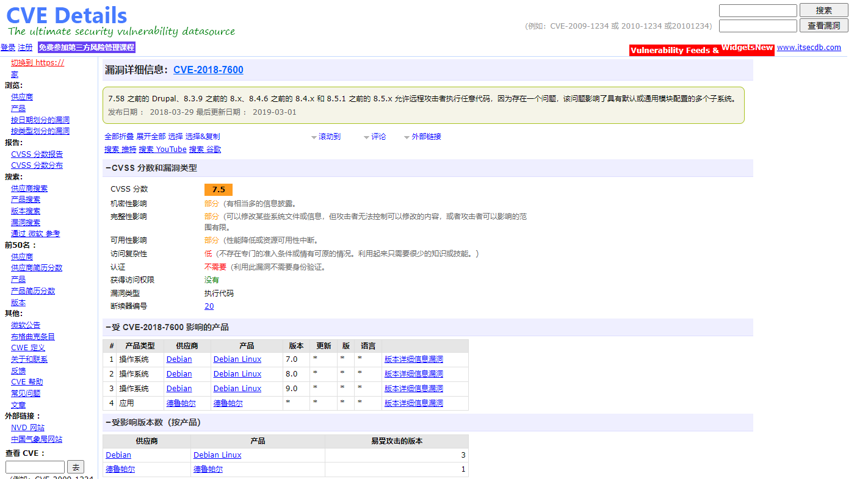Click the 全部折叠 link
This screenshot has width=868, height=479.
(119, 137)
